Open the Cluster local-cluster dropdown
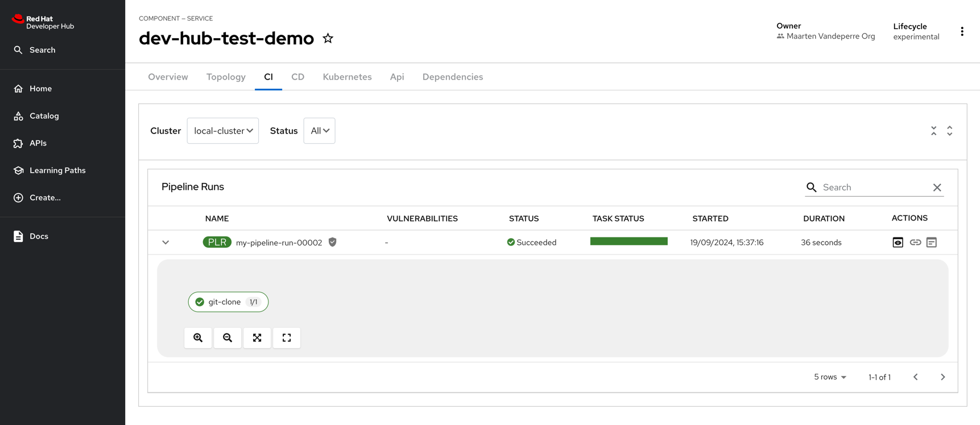Screen dimensions: 980x425 (223, 131)
